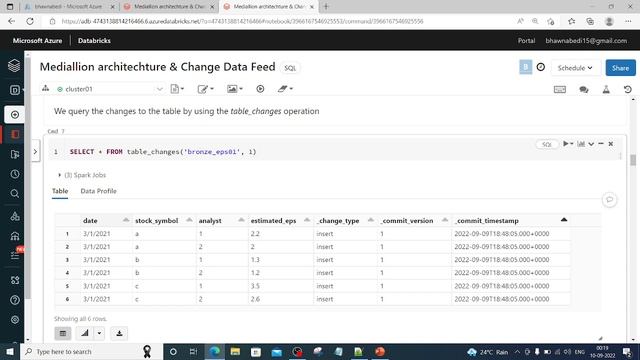The height and width of the screenshot is (360, 640).
Task: Sort by the estimated_eps column
Action: point(307,220)
